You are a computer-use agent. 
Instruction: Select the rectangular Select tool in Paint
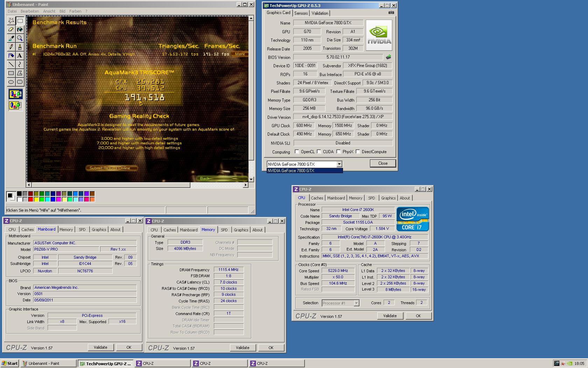click(x=20, y=21)
